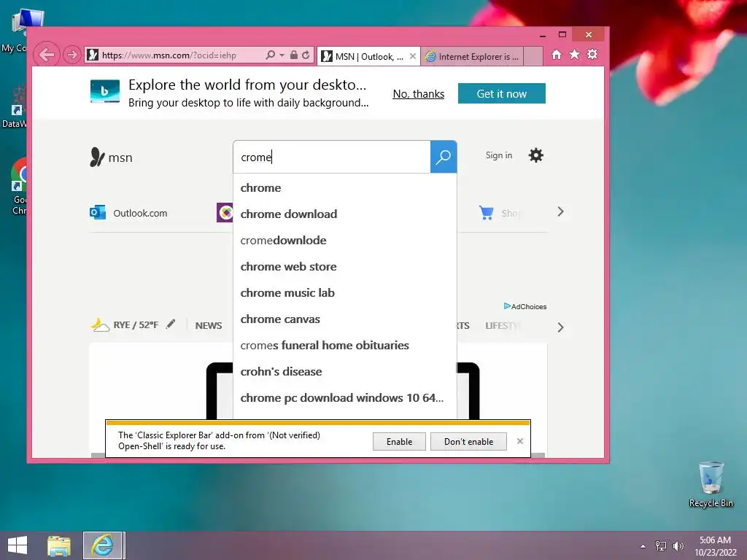The width and height of the screenshot is (747, 560).
Task: Click in the search box containing crome
Action: 332,157
